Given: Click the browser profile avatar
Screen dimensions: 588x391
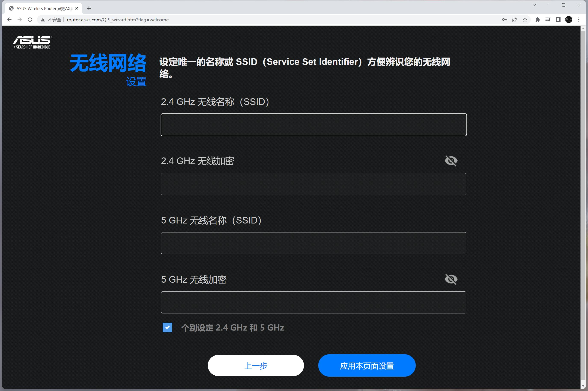Looking at the screenshot, I should pos(569,19).
